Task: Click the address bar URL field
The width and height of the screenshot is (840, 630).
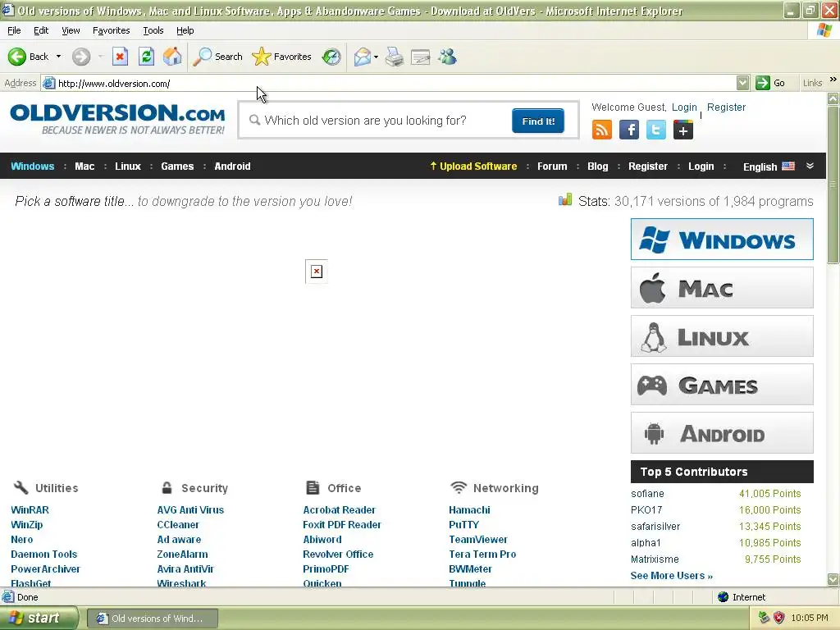Action: click(x=395, y=83)
